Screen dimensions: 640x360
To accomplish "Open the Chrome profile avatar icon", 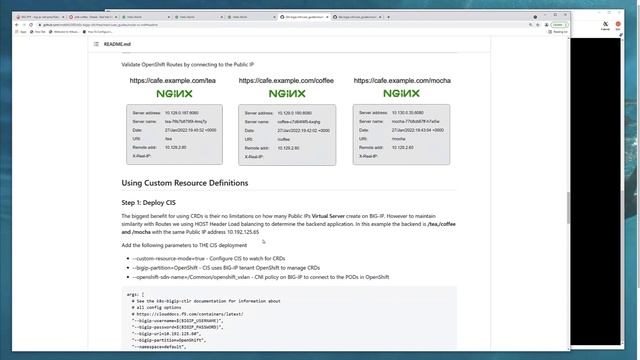I will 547,25.
